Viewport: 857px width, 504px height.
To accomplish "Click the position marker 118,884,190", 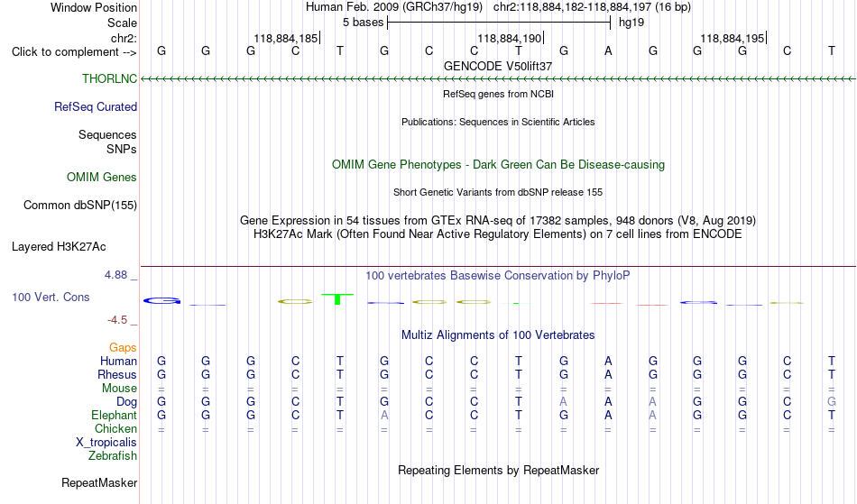I will (510, 38).
